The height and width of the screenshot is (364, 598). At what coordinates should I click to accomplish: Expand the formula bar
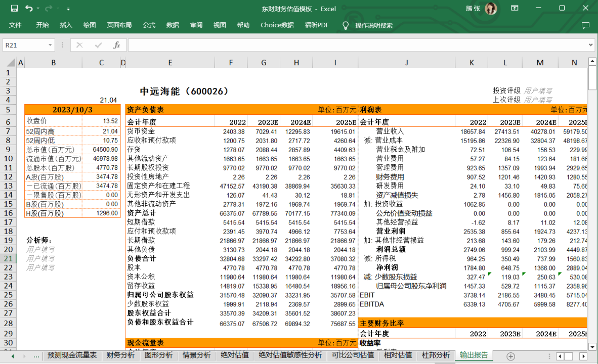tap(591, 45)
